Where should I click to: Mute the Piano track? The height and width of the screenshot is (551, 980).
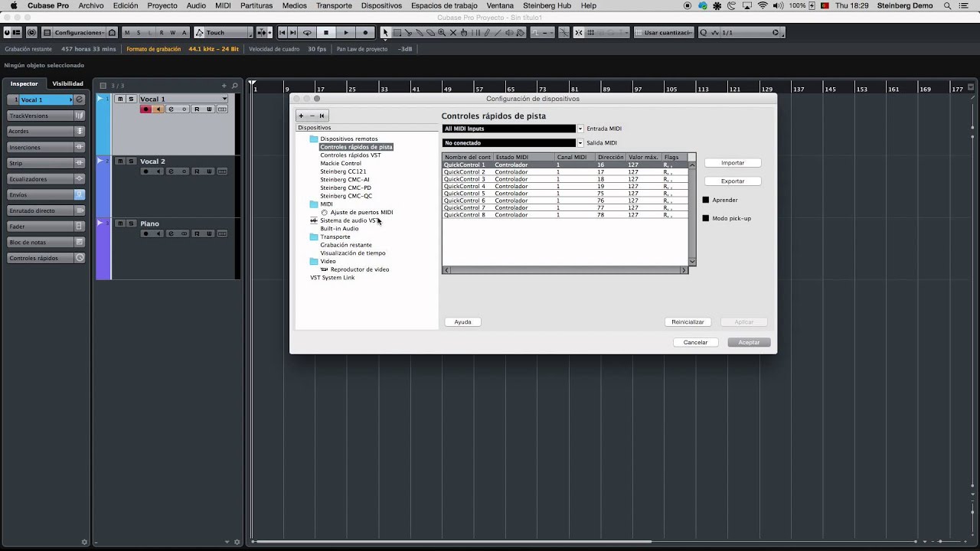tap(120, 223)
